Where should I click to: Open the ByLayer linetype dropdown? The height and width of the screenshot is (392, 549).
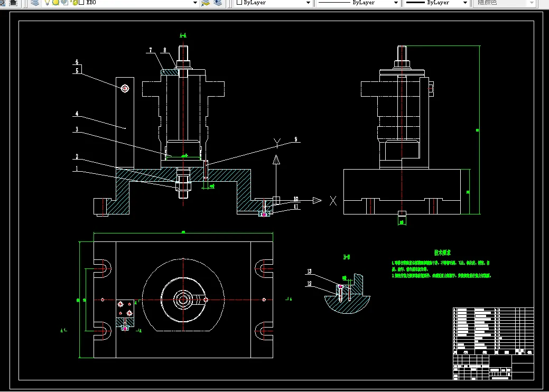(396, 3)
